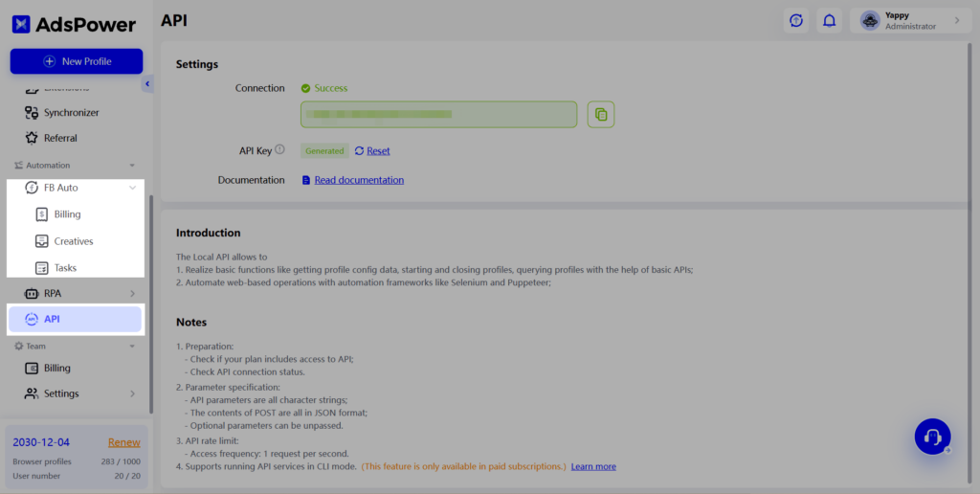980x494 pixels.
Task: Click the Synchronizer icon
Action: pos(32,113)
